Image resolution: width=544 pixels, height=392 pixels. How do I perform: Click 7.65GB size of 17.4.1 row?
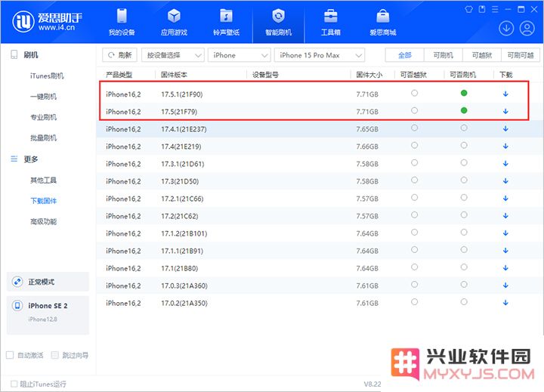[x=367, y=129]
